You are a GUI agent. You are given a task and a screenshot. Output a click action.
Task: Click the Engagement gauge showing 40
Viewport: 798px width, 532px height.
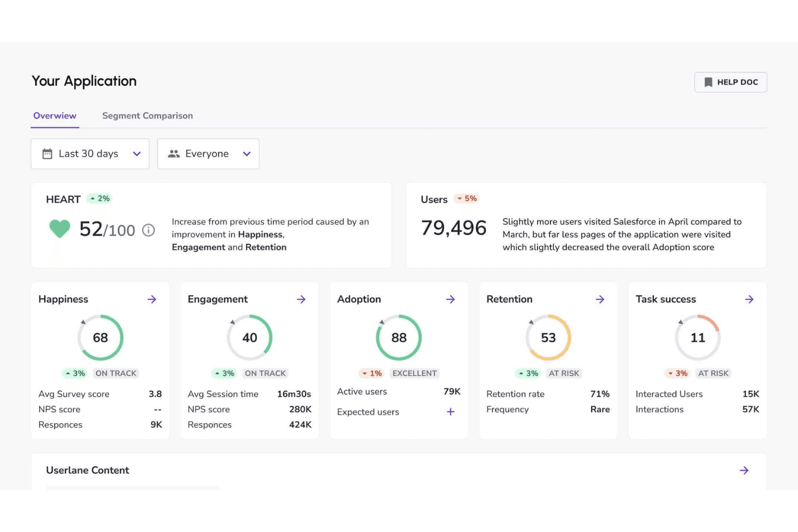coord(250,337)
